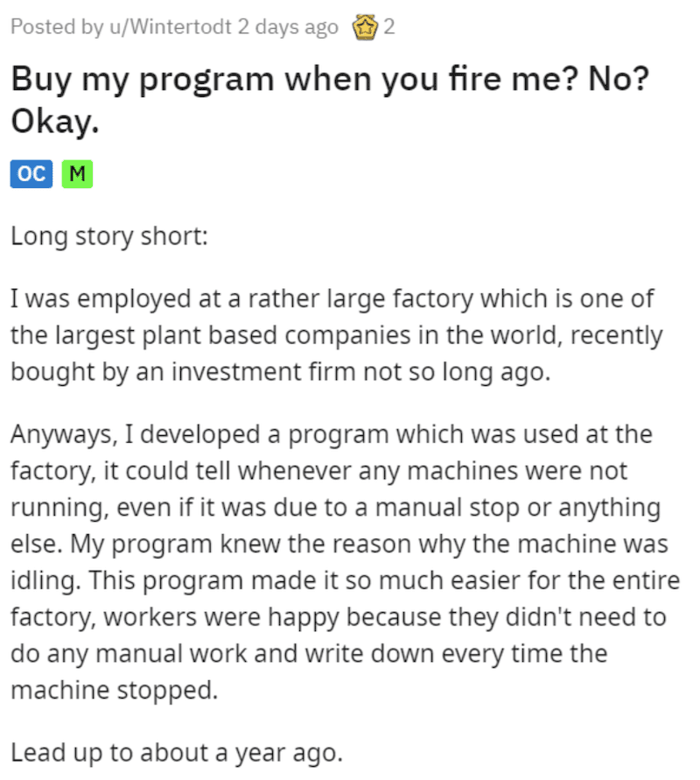The image size is (700, 780).
Task: Click the "Long story short:" line
Action: pos(109,236)
